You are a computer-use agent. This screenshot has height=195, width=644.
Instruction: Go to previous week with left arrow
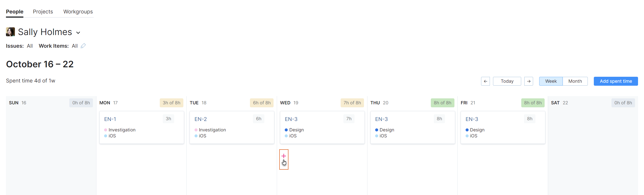coord(485,81)
